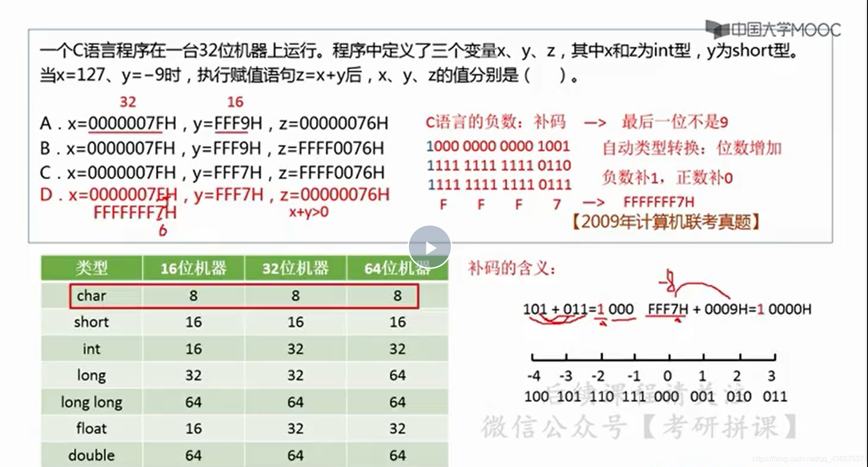Click the 最后一位不是9 note
The height and width of the screenshot is (467, 868).
pos(675,122)
